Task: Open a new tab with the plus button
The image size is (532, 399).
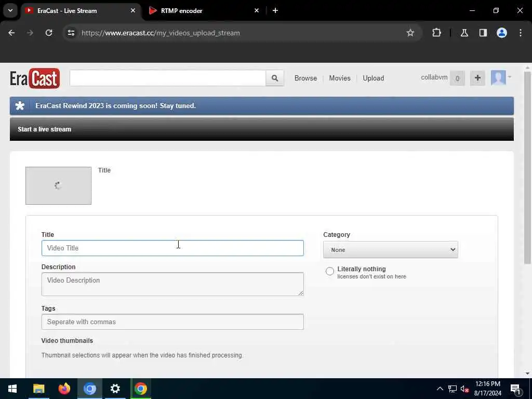Action: pos(275,10)
